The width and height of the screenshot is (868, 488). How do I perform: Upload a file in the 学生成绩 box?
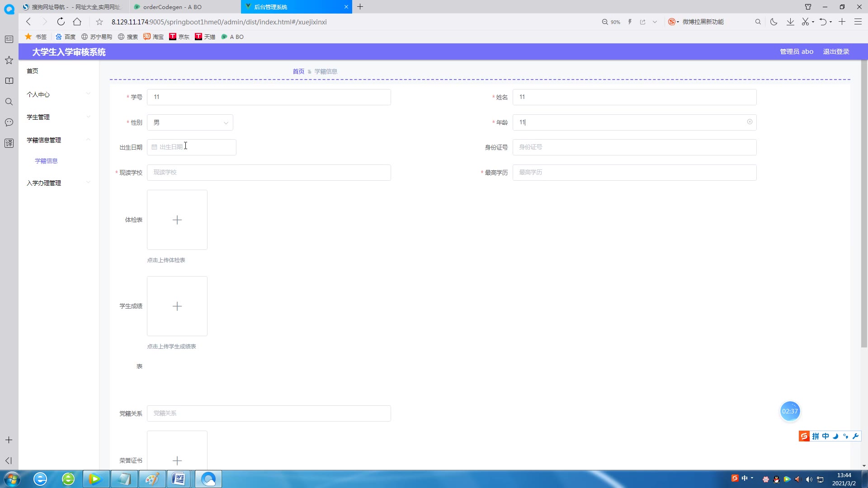pyautogui.click(x=177, y=306)
